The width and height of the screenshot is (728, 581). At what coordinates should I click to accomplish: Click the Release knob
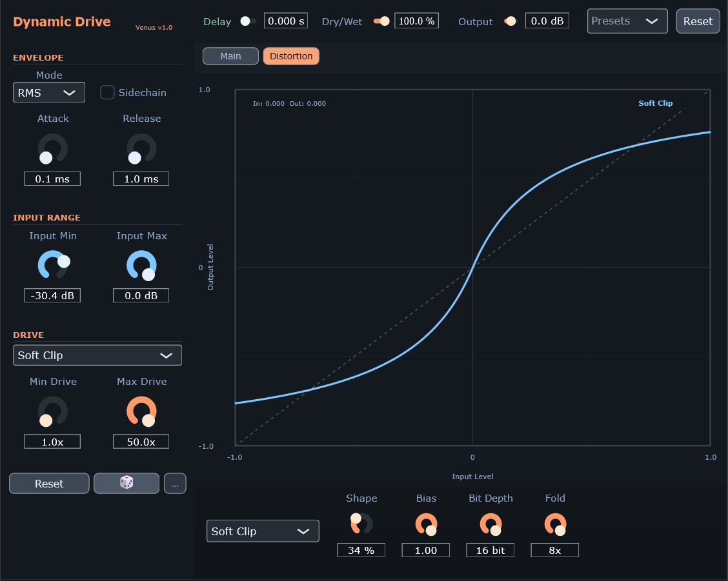[x=141, y=149]
